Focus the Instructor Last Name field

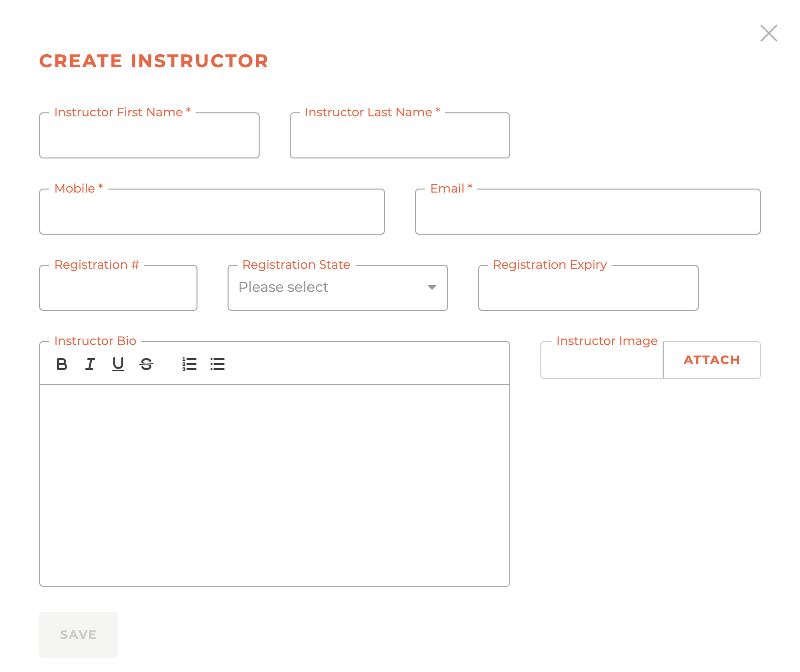coord(400,136)
